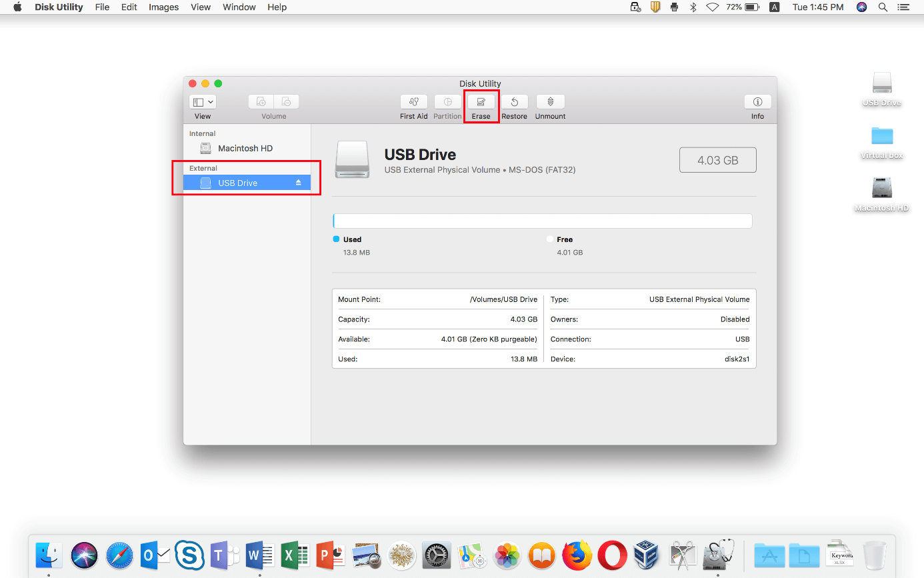Click the Erase icon in the toolbar
Image resolution: width=924 pixels, height=578 pixels.
click(481, 105)
